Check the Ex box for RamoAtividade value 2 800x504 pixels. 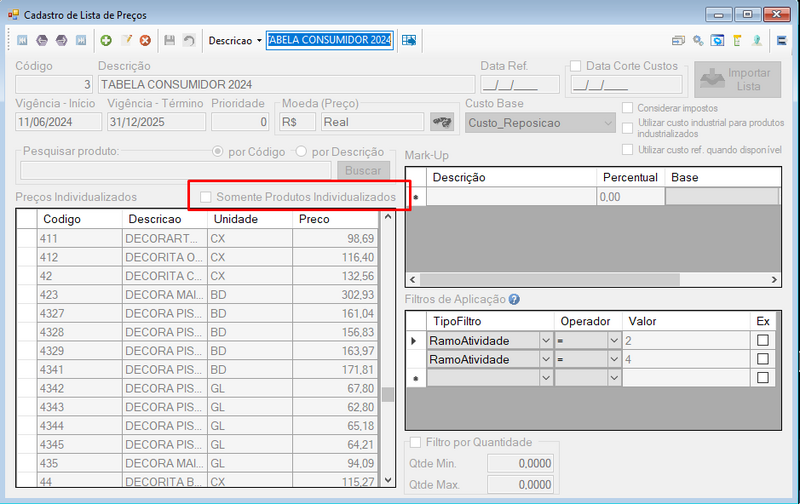click(763, 340)
